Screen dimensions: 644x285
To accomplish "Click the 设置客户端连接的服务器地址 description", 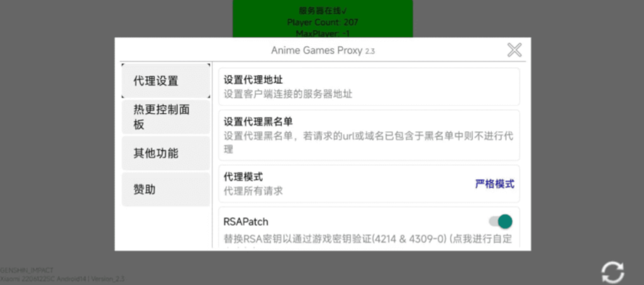I will (x=288, y=94).
